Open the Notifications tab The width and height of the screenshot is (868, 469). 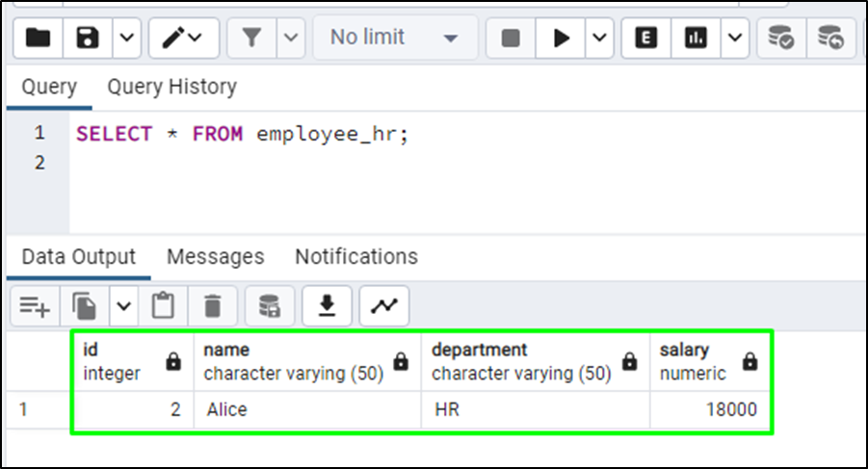(356, 256)
